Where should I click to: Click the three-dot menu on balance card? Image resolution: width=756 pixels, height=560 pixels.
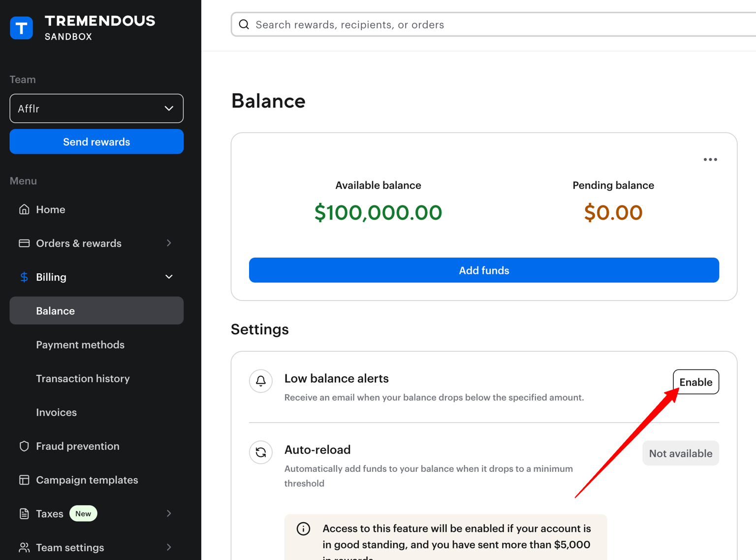pyautogui.click(x=710, y=160)
